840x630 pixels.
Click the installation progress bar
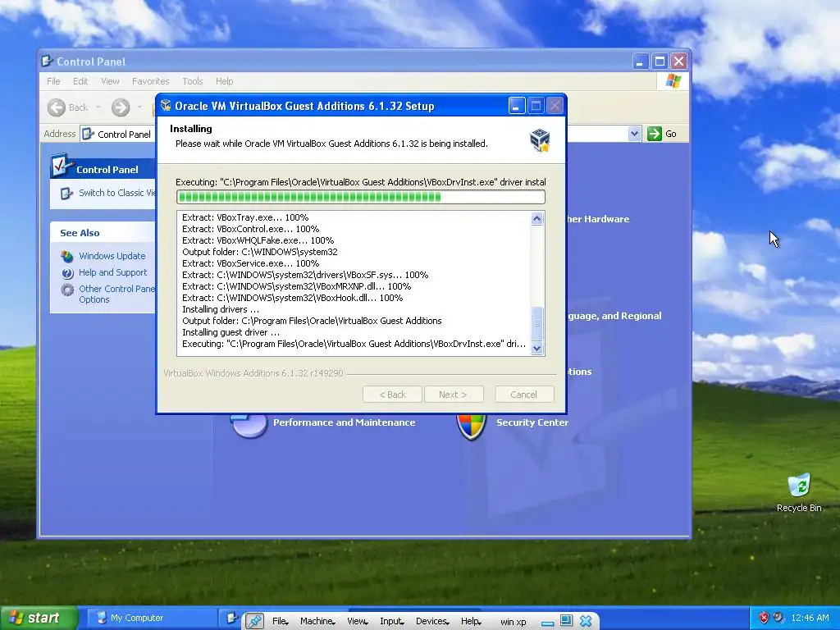click(361, 197)
